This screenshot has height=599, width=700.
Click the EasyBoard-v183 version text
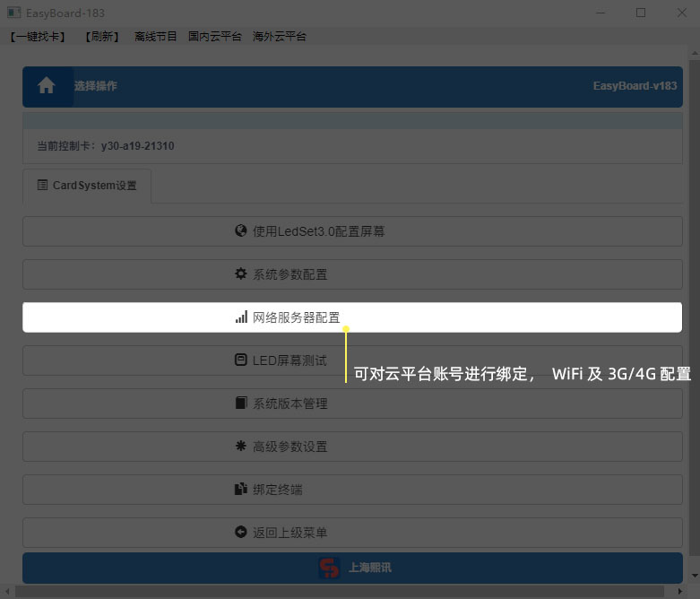coord(635,86)
